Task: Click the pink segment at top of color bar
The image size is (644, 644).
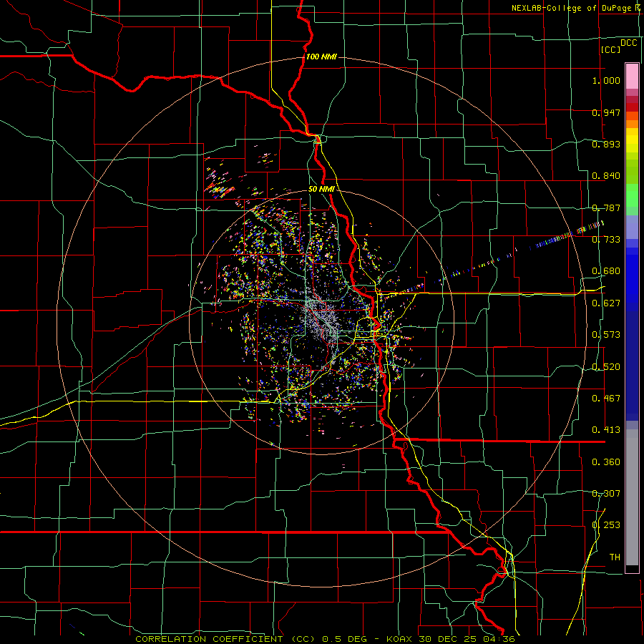Action: (x=632, y=76)
